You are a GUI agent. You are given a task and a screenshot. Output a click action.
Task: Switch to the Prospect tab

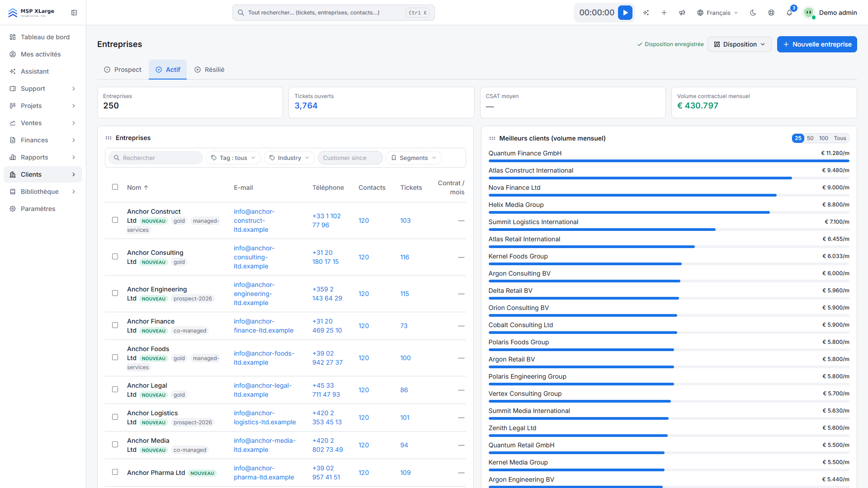coord(123,70)
